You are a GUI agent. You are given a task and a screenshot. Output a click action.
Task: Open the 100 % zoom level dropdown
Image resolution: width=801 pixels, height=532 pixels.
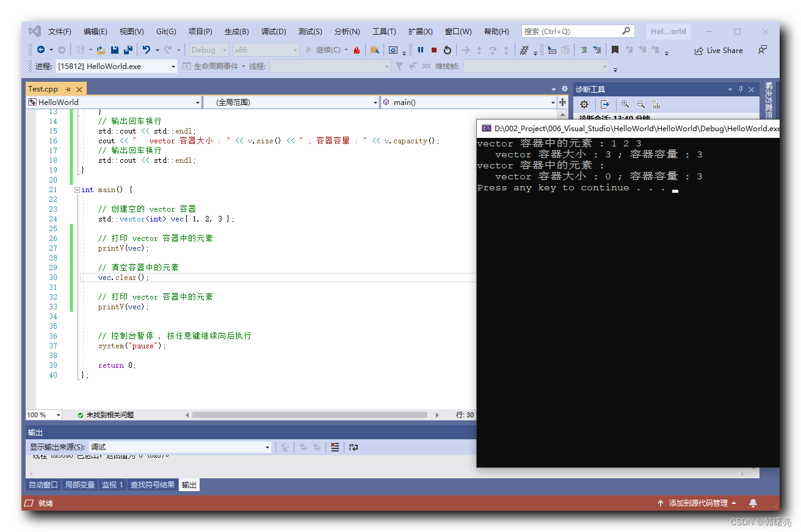(x=43, y=415)
